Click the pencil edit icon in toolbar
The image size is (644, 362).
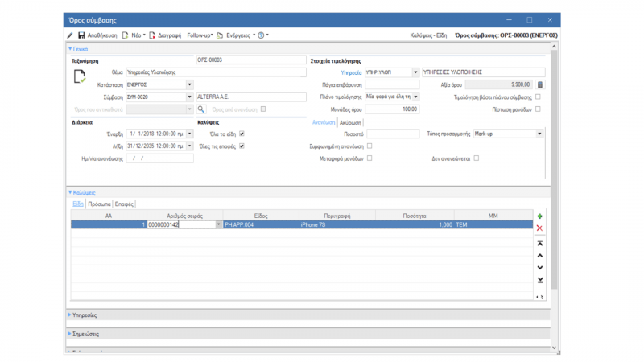click(70, 35)
